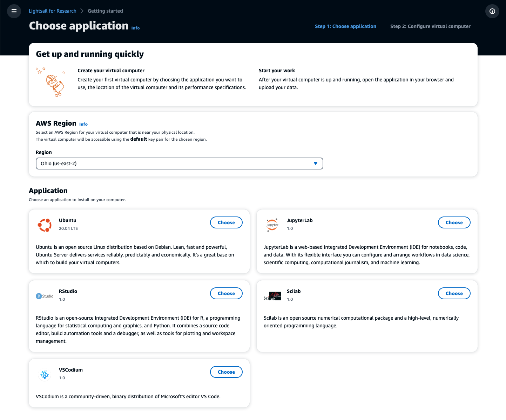This screenshot has height=420, width=506.
Task: Go to Step 2: Configure virtual computer
Action: point(430,26)
